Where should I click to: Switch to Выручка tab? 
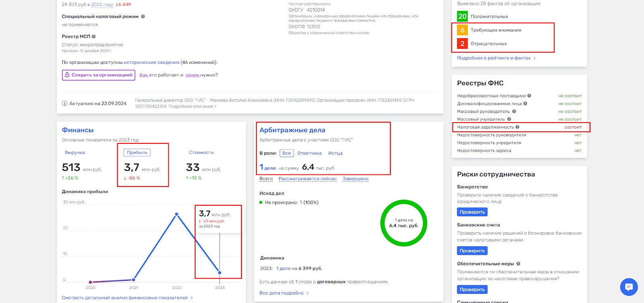point(75,153)
